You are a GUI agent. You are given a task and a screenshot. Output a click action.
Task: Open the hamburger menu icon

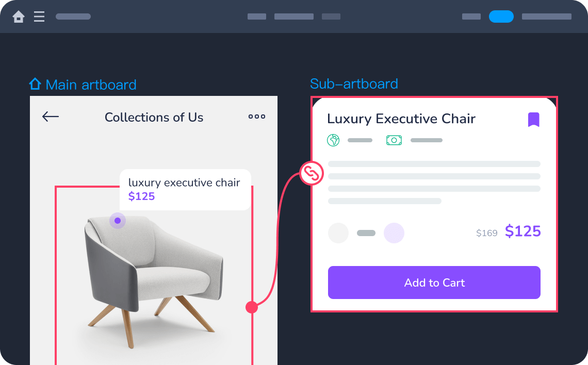click(39, 16)
